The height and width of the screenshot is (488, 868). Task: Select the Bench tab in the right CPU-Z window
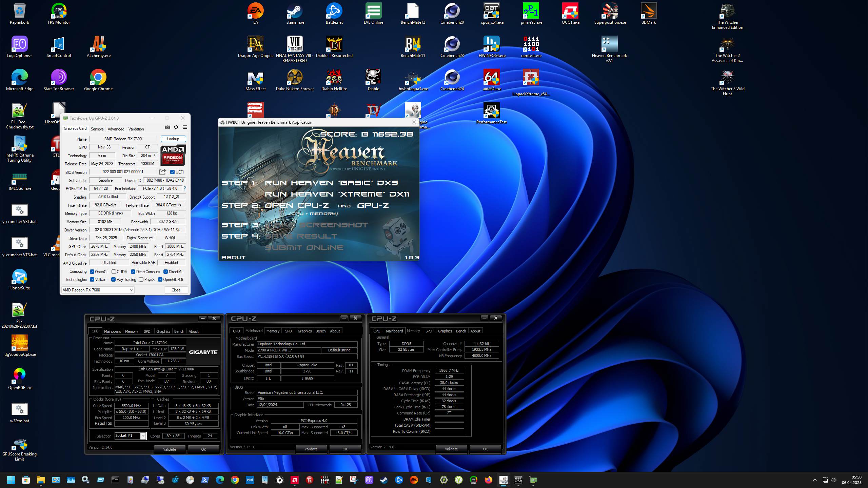[461, 331]
